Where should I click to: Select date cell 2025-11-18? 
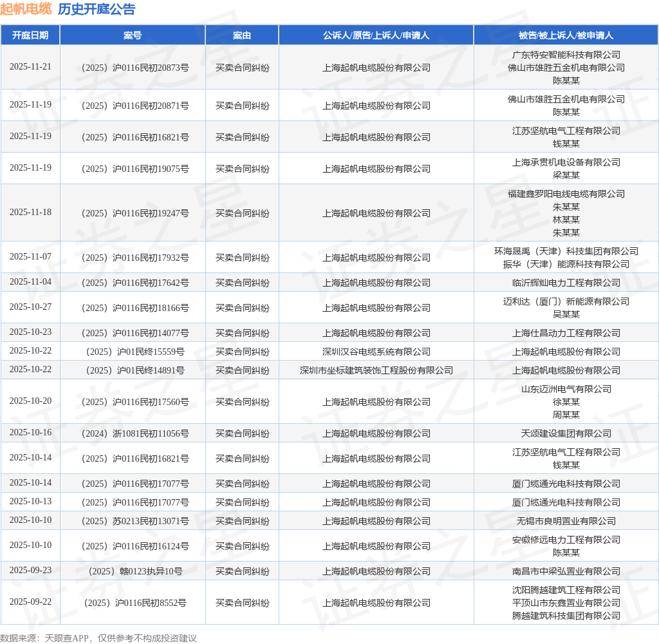coord(30,212)
